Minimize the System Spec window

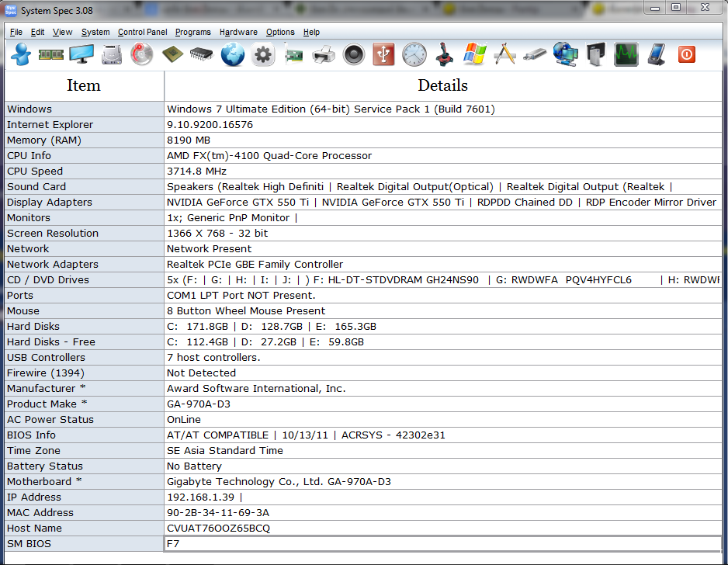pos(655,7)
